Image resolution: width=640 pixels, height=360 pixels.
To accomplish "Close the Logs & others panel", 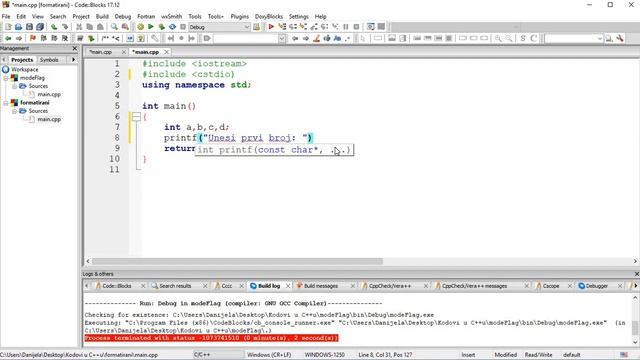I will (x=636, y=274).
